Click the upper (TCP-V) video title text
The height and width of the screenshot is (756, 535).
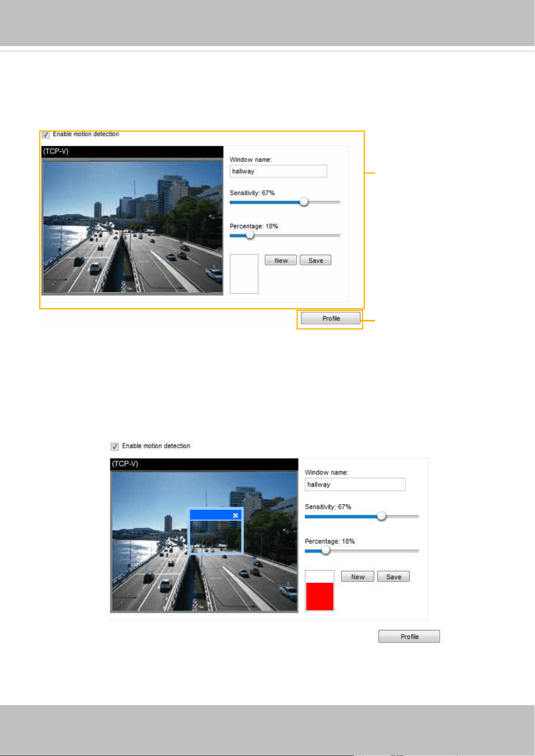coord(56,151)
